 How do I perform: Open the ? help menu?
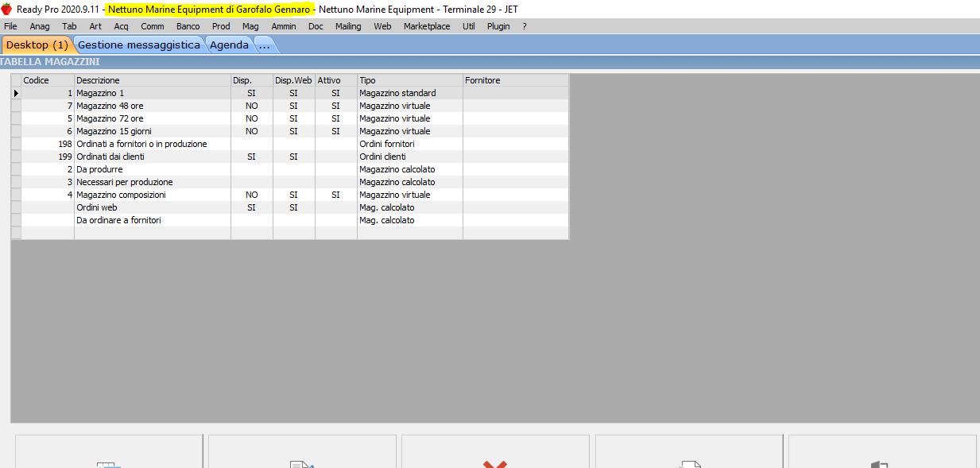coord(525,26)
